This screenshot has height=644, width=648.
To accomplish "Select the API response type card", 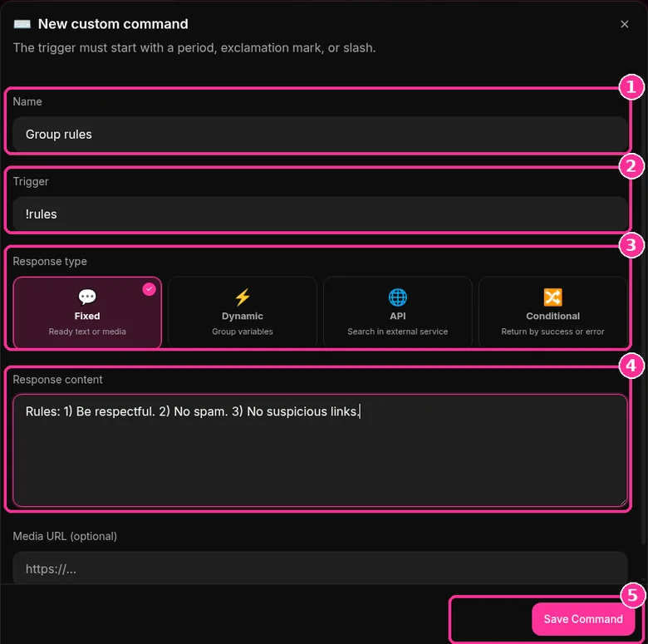I will [398, 312].
